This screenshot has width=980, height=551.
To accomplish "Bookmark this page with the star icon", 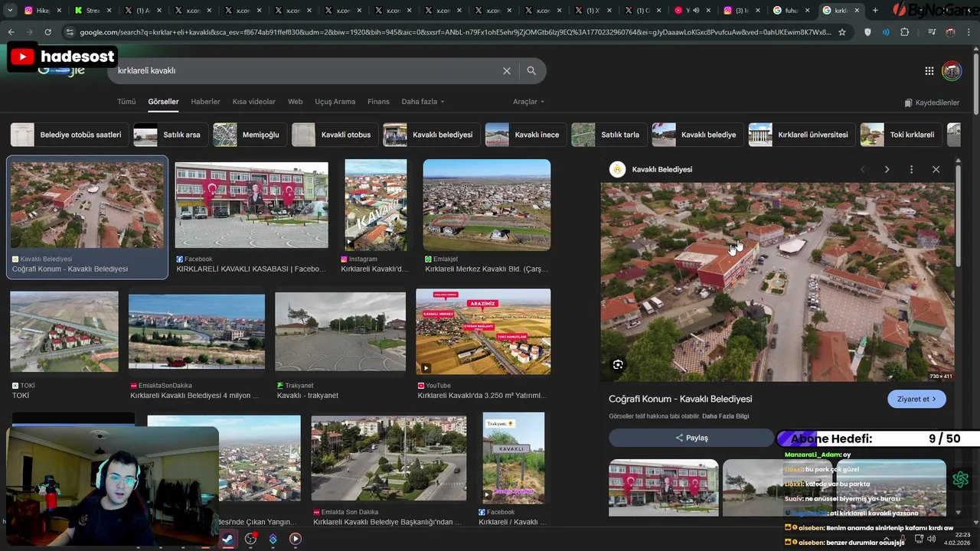I will tap(842, 32).
